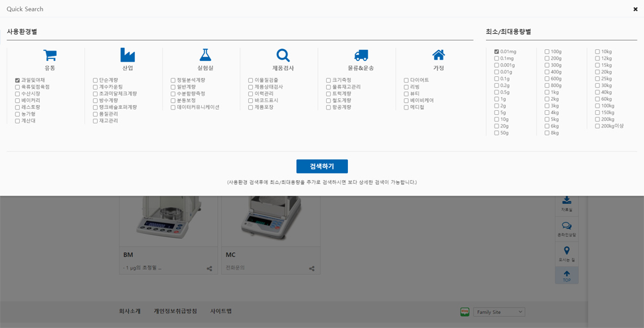Select the flask 실험실 icon
644x328 pixels.
(205, 55)
